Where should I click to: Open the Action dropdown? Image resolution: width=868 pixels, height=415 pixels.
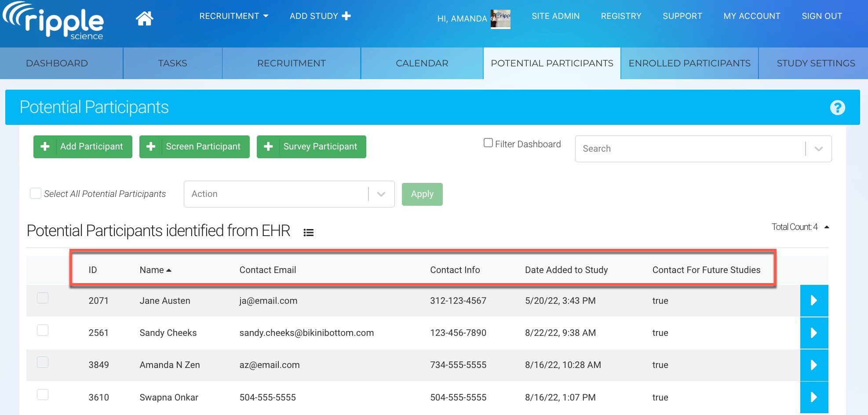coord(289,194)
